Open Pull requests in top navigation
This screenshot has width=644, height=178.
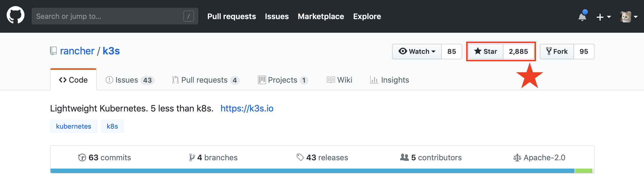coord(231,16)
